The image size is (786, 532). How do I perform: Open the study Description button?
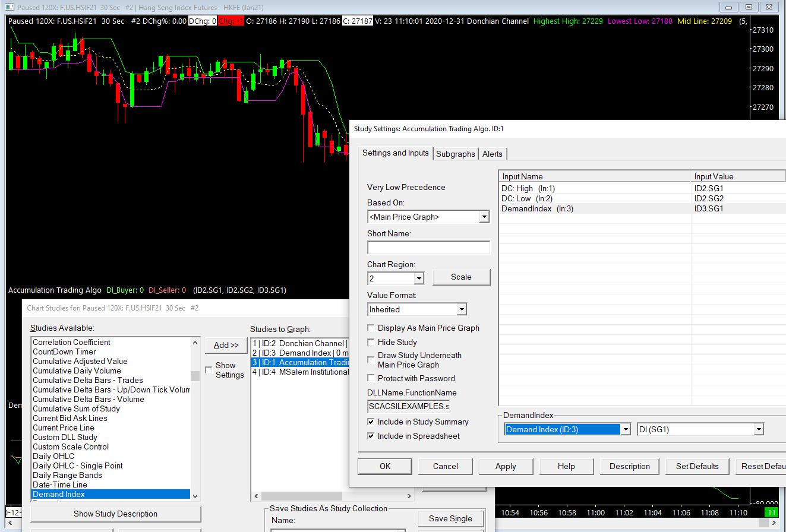(630, 466)
